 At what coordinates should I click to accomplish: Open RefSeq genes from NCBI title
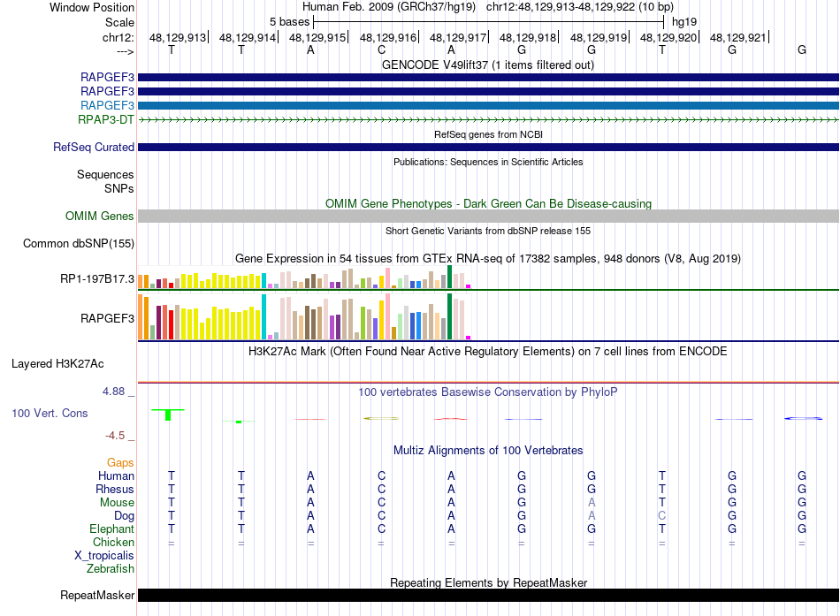click(x=488, y=134)
